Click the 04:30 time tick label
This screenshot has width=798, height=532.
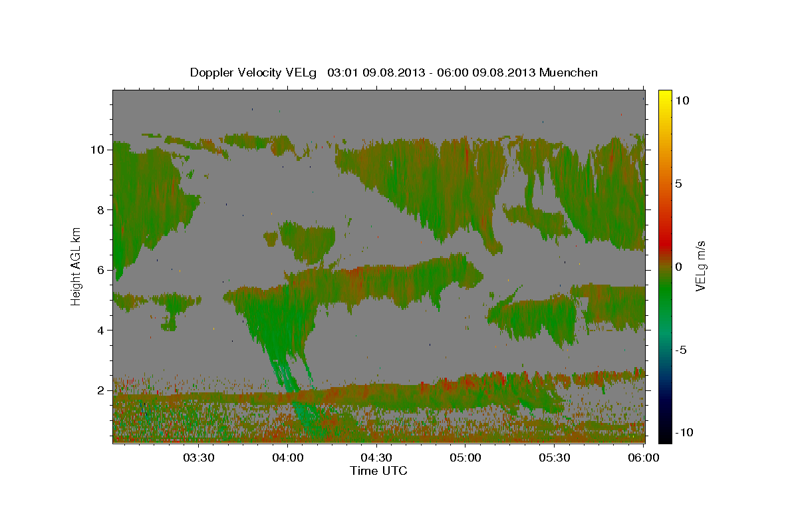pyautogui.click(x=376, y=458)
